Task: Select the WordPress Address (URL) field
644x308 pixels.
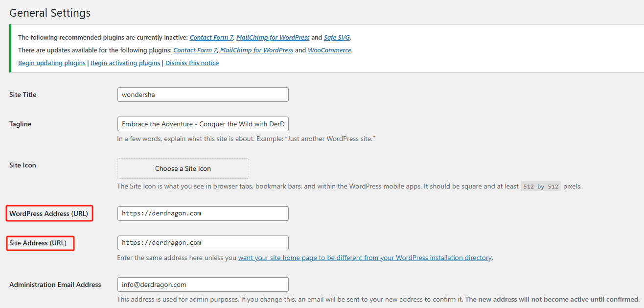Action: tap(203, 213)
